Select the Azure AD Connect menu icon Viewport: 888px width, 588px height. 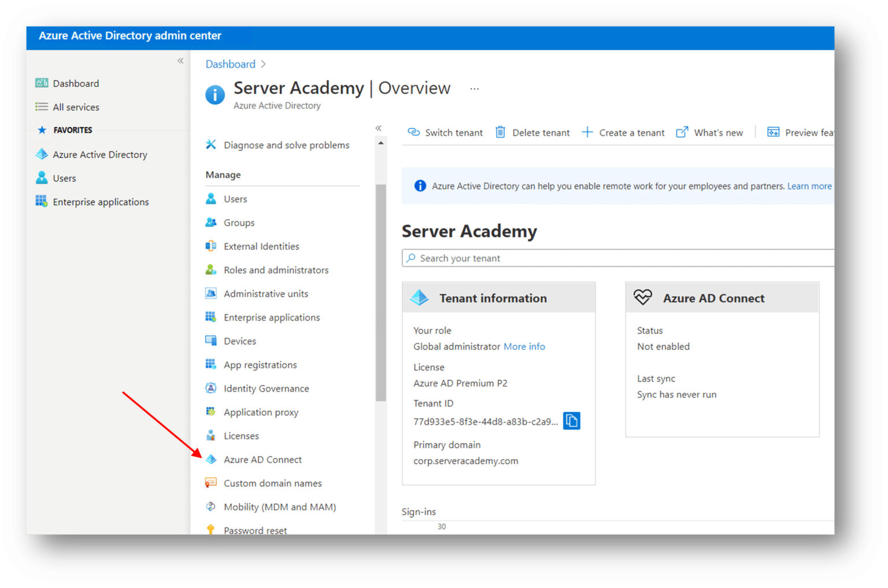[210, 459]
